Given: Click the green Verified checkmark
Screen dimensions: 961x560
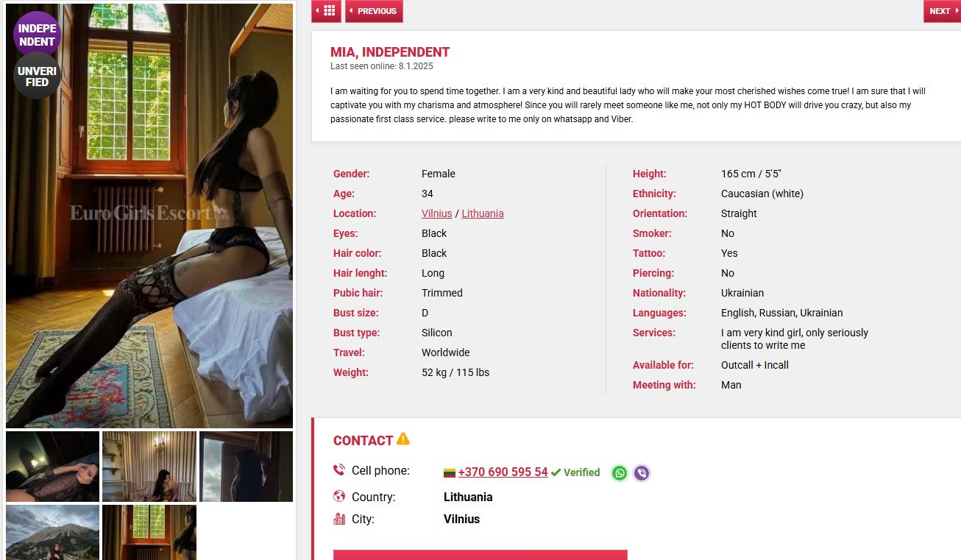Looking at the screenshot, I should click(556, 472).
